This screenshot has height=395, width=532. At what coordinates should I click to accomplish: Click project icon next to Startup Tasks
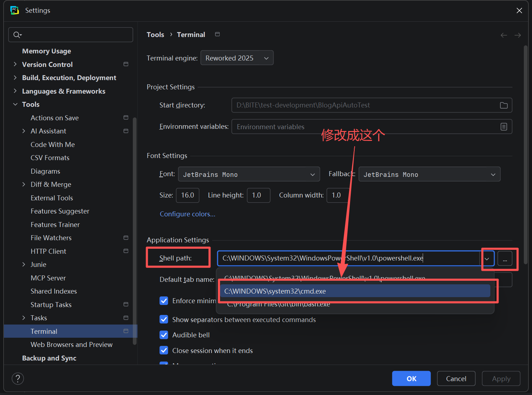(126, 304)
